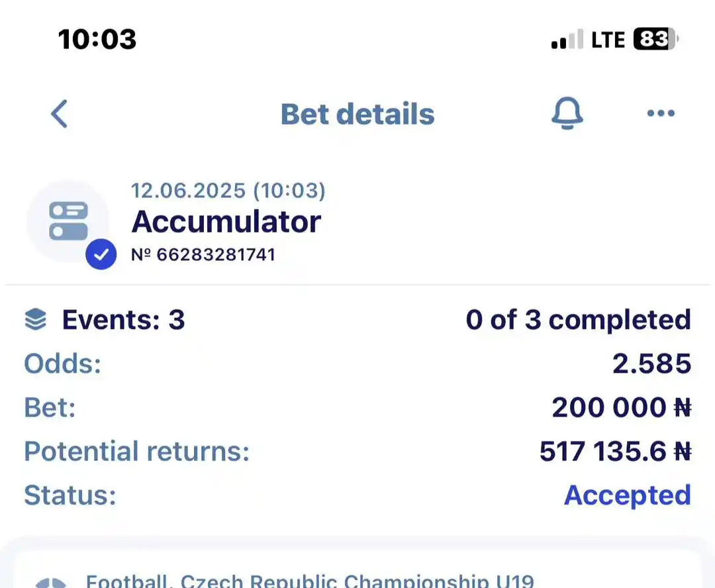Open notifications via the bell icon

pyautogui.click(x=567, y=113)
